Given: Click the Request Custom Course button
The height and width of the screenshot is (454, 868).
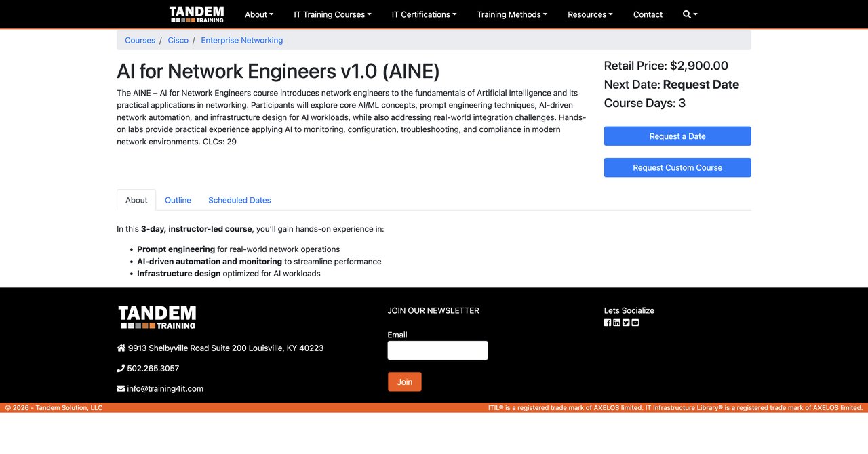Looking at the screenshot, I should pyautogui.click(x=677, y=167).
